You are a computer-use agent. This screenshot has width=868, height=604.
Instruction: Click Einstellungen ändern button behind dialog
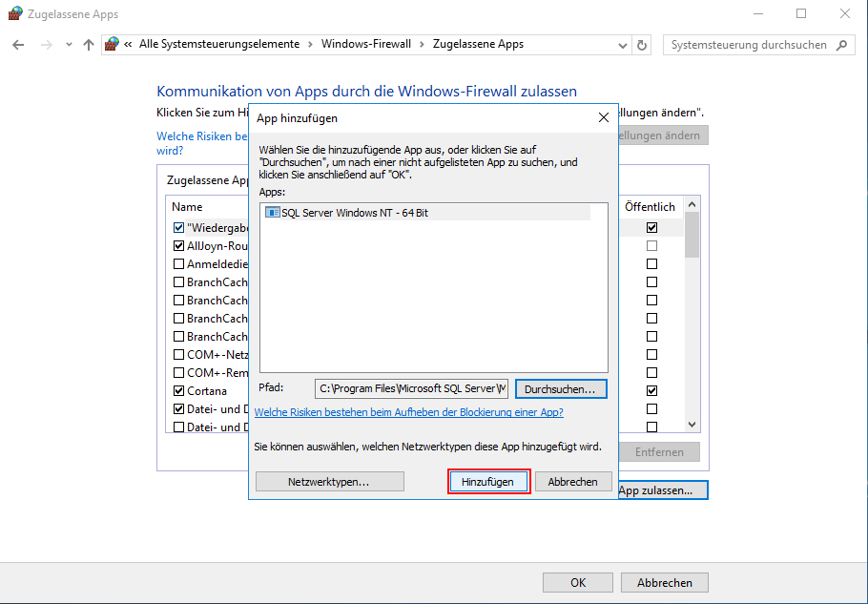click(x=663, y=135)
